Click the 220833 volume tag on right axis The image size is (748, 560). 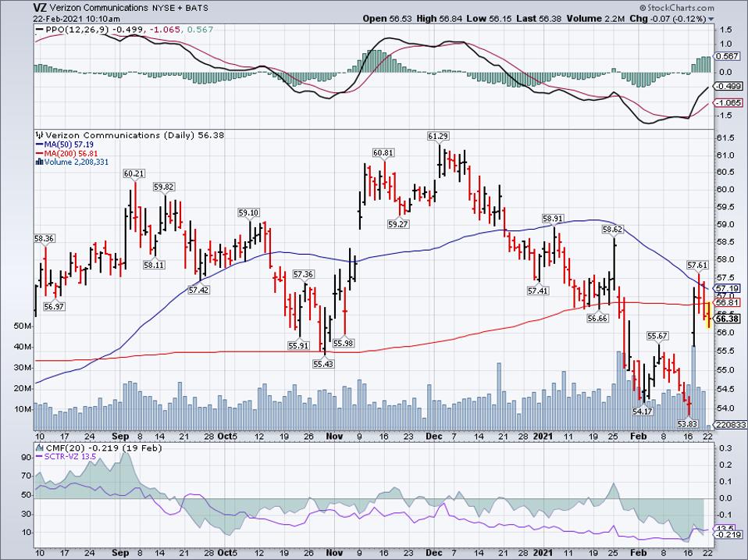(730, 425)
